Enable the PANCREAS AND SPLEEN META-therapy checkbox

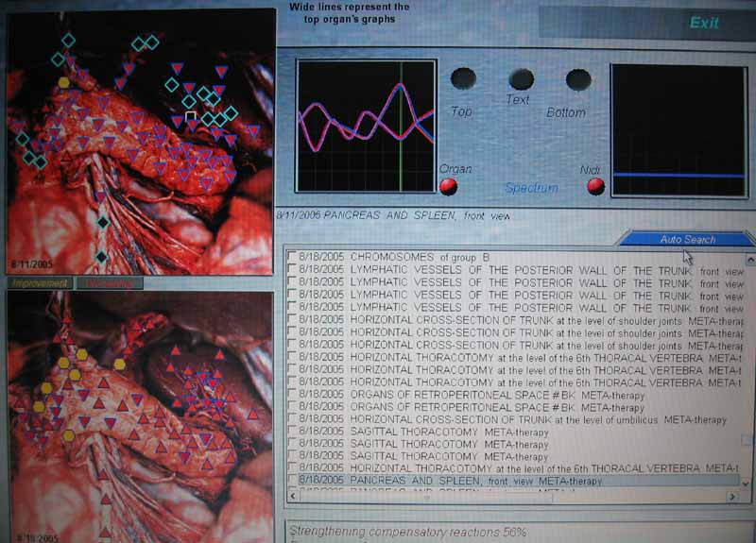tap(291, 482)
